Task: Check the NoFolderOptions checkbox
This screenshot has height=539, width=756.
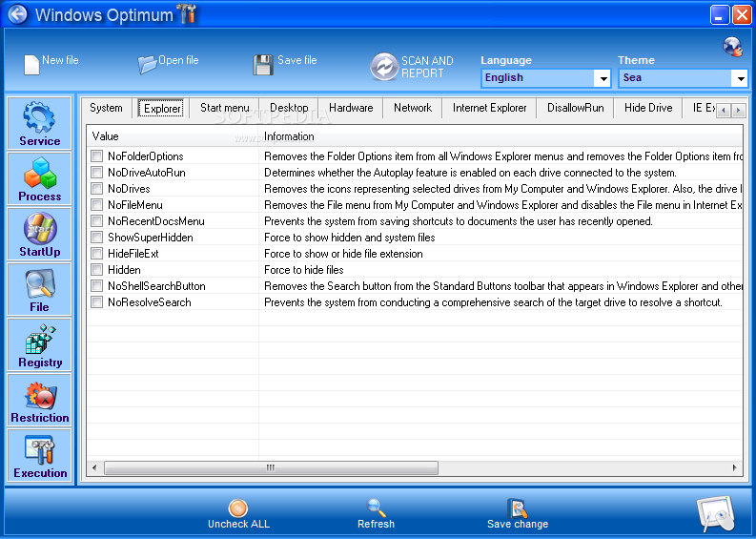Action: (97, 155)
